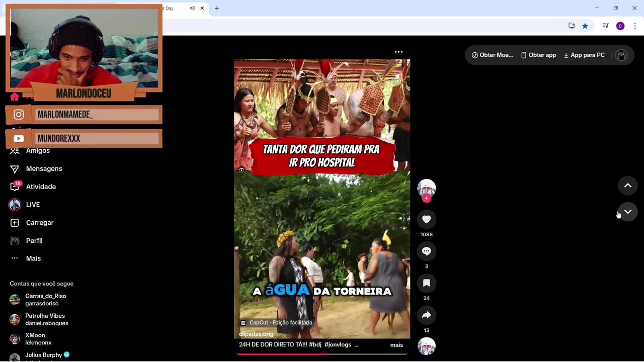Open the sound disc avatar below share
This screenshot has height=362, width=644.
pyautogui.click(x=427, y=346)
